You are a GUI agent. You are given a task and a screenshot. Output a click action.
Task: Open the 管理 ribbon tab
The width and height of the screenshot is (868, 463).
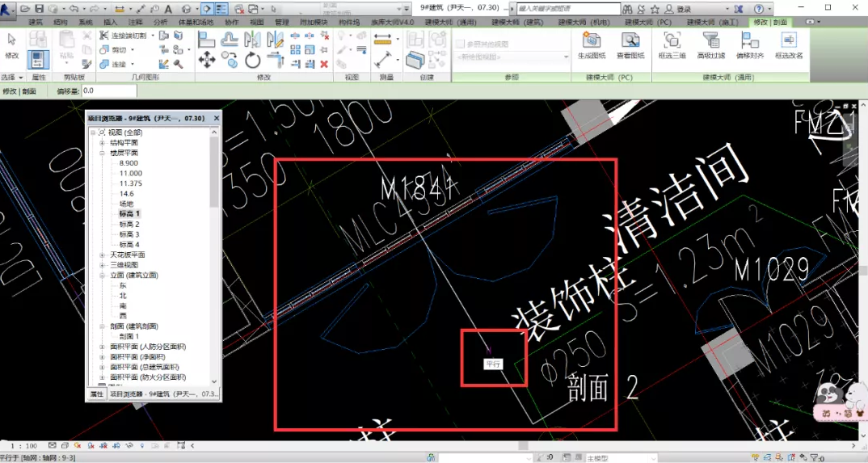click(282, 22)
